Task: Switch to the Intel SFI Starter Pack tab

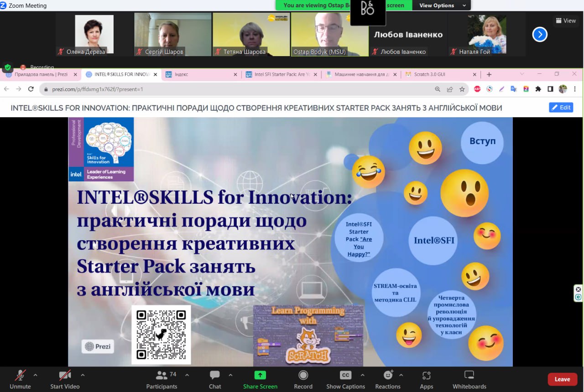Action: tap(281, 74)
